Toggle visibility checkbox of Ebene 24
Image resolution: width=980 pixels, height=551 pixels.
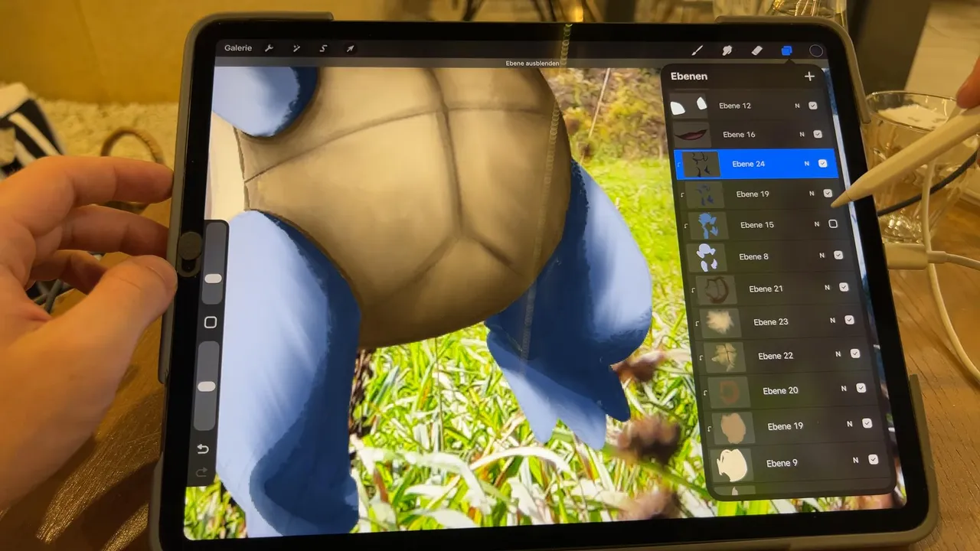[x=823, y=163]
